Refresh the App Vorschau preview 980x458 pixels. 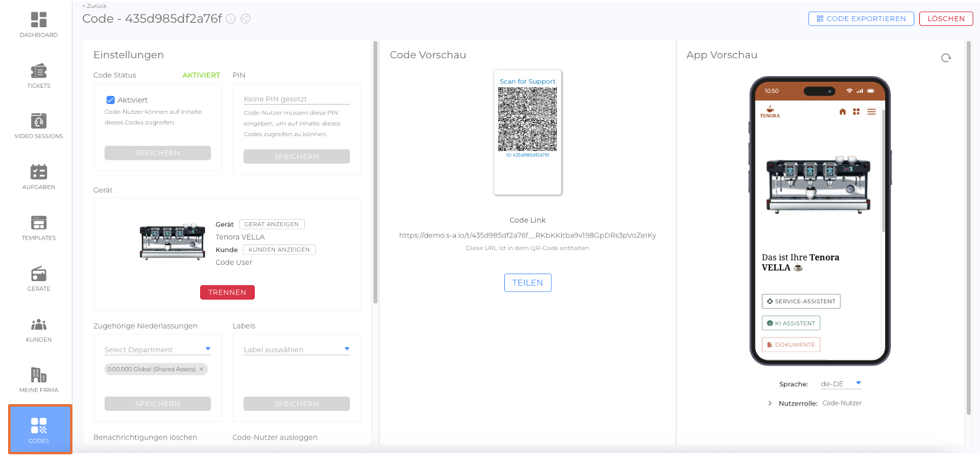(x=945, y=58)
